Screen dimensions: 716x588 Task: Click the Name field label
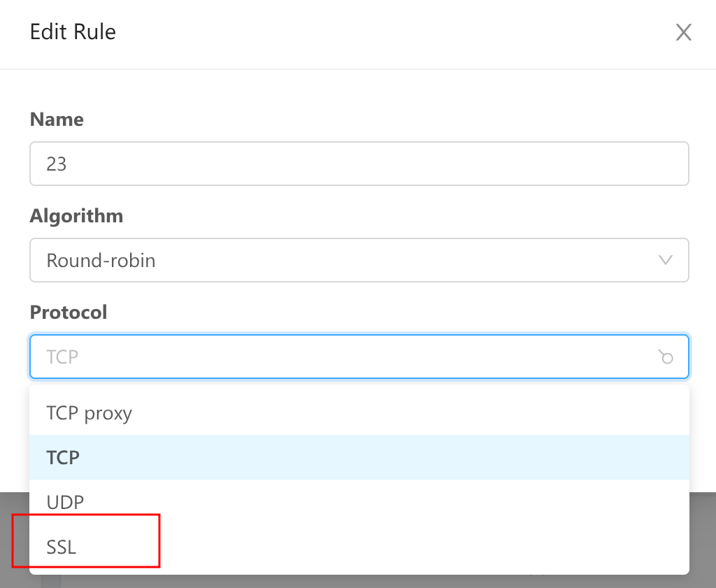(x=57, y=119)
